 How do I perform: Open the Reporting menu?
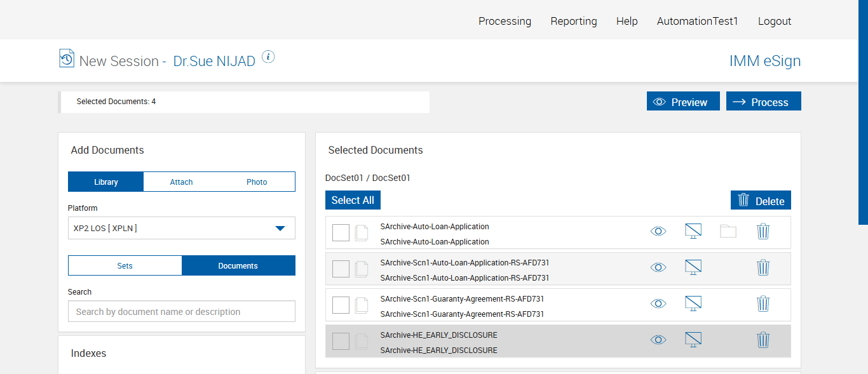coord(574,21)
